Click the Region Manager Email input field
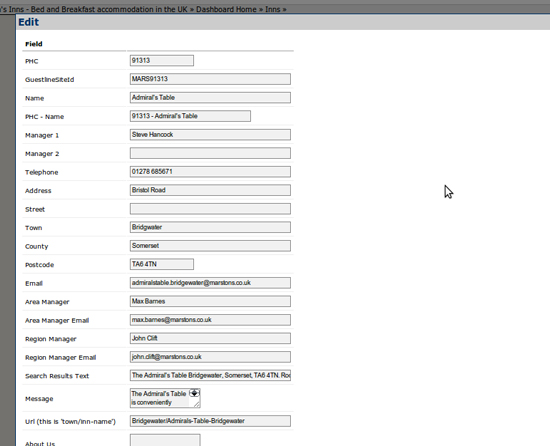Image resolution: width=550 pixels, height=446 pixels. (x=210, y=357)
